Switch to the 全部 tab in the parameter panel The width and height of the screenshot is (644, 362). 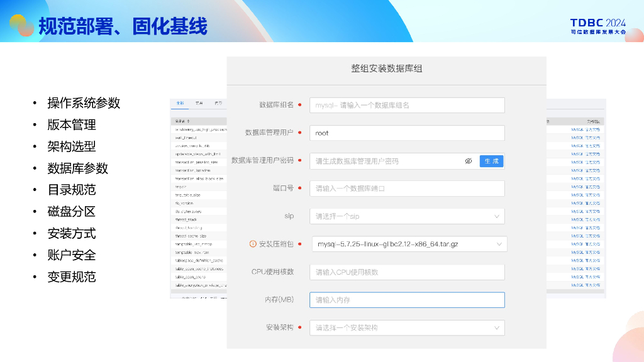click(179, 102)
